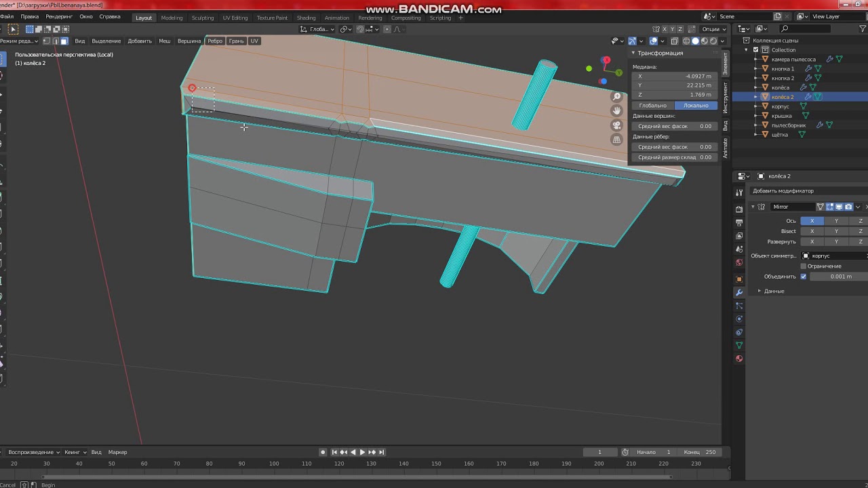The image size is (868, 488).
Task: Open the Material properties tab icon
Action: [x=739, y=359]
